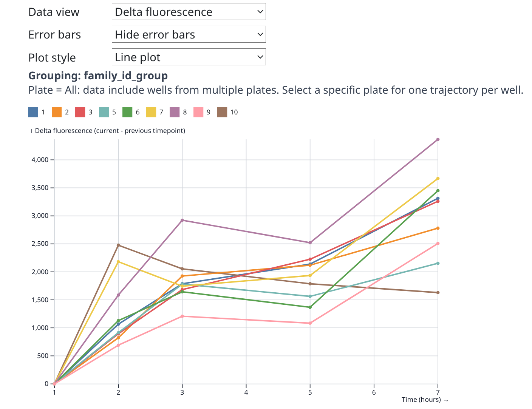Click the red legend swatch for group 3
532x409 pixels.
(80, 112)
